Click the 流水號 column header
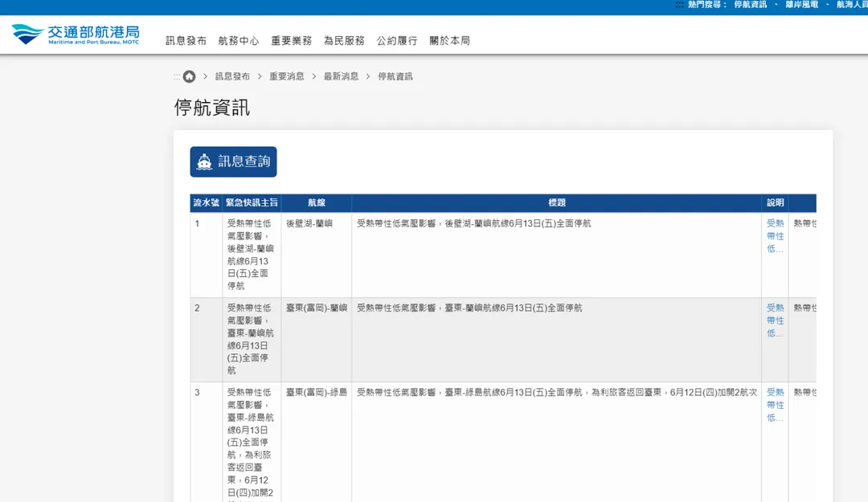The height and width of the screenshot is (502, 868). pyautogui.click(x=206, y=202)
